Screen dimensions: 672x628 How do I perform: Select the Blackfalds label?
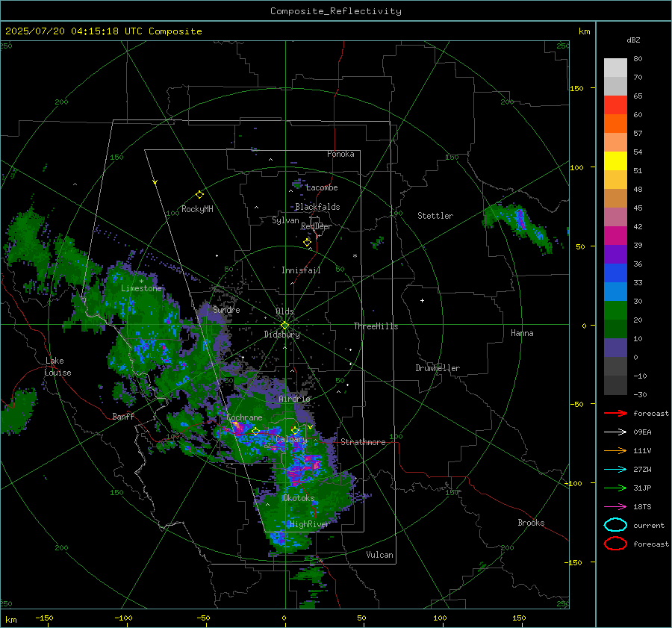coord(317,207)
